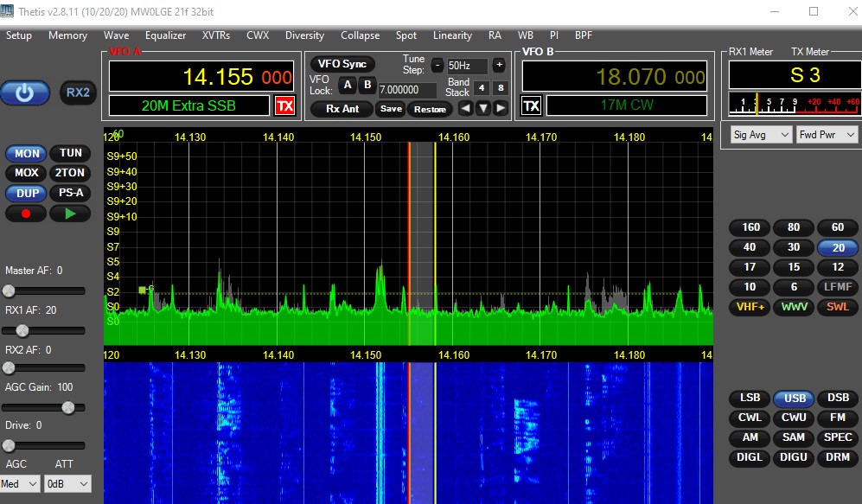Open the RX1 meter Sig Avg dropdown
The image size is (862, 504).
tap(762, 135)
